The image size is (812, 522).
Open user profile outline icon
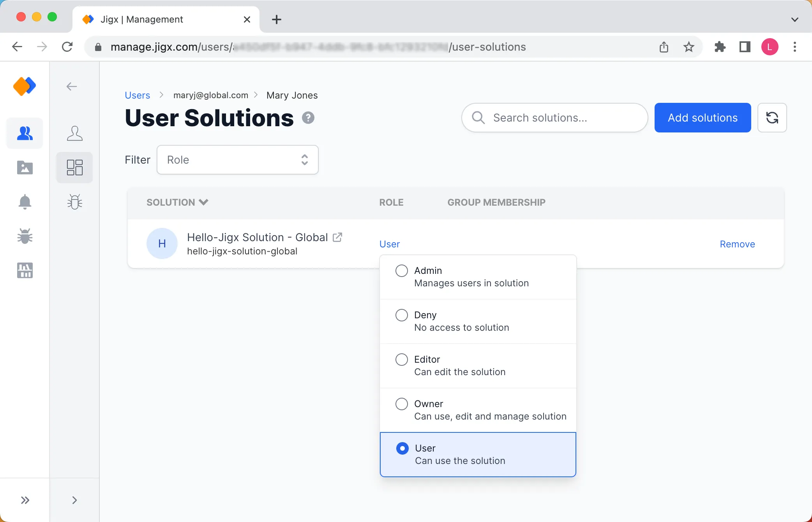(x=75, y=133)
